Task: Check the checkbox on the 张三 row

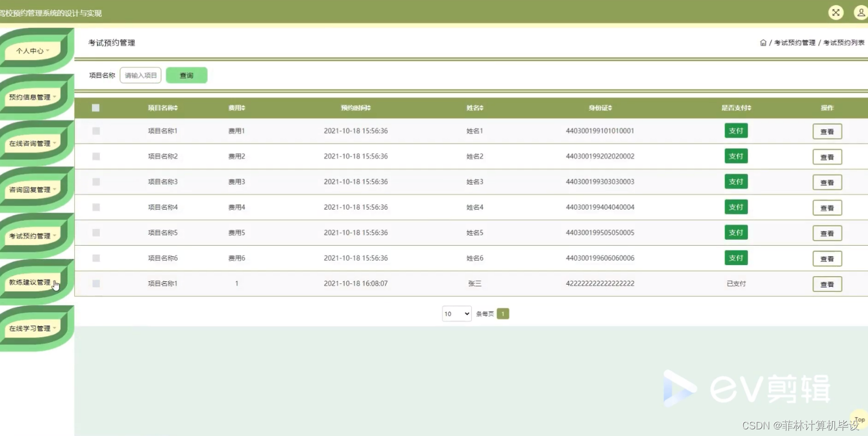Action: point(95,283)
